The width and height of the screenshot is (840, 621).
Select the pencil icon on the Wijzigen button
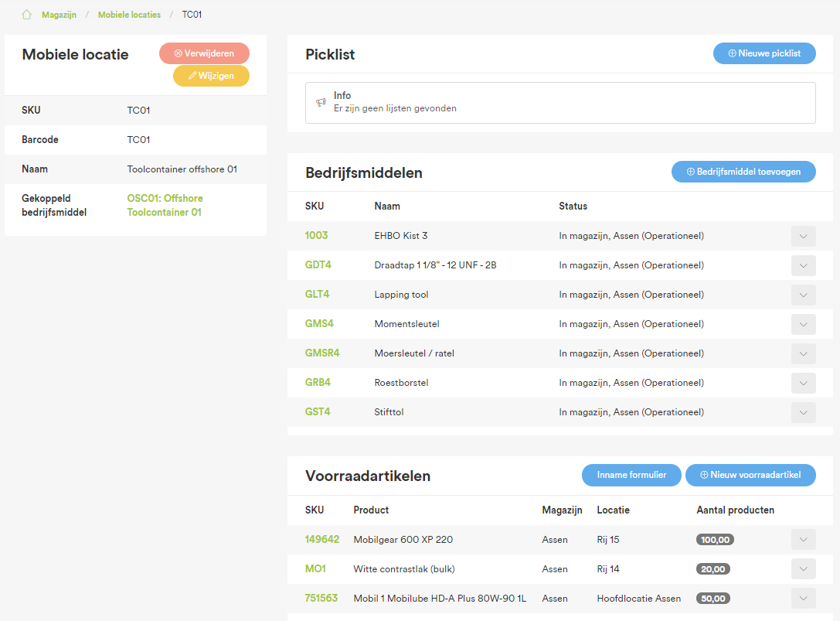click(192, 76)
